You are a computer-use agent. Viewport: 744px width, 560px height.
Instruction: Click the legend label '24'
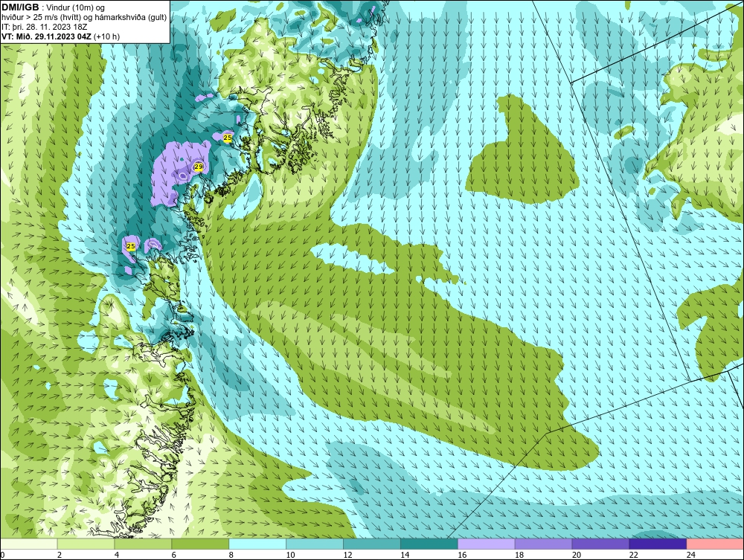(x=691, y=555)
